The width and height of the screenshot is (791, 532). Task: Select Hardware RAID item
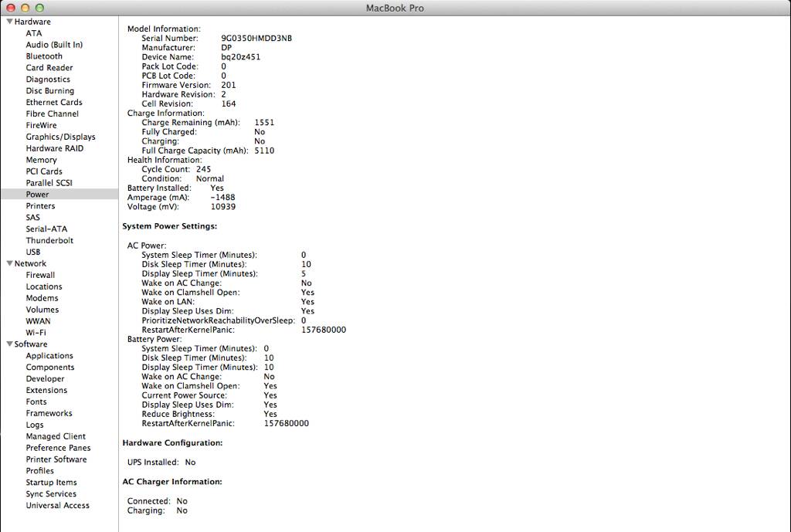55,148
